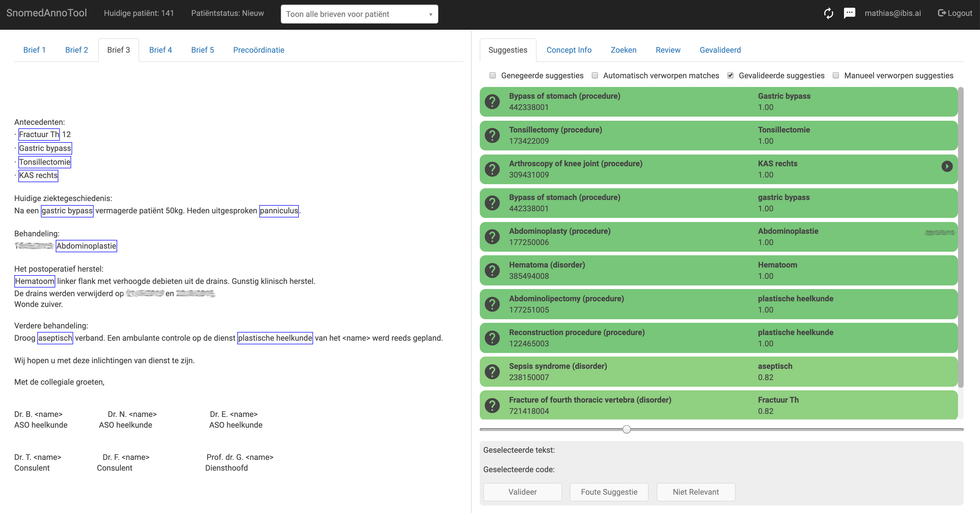Viewport: 980px width, 531px height.
Task: Click help icon on Reconstruction procedure row
Action: pyautogui.click(x=492, y=338)
